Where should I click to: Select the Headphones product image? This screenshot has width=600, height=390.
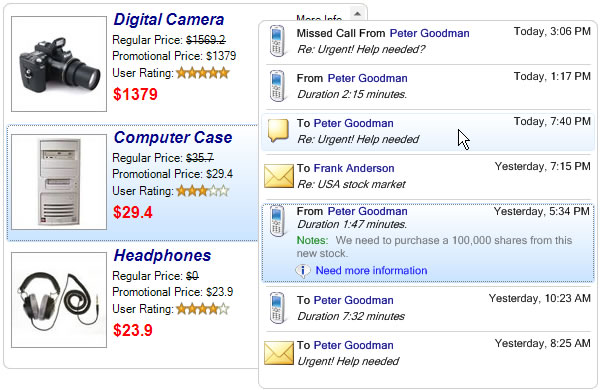coord(59,300)
